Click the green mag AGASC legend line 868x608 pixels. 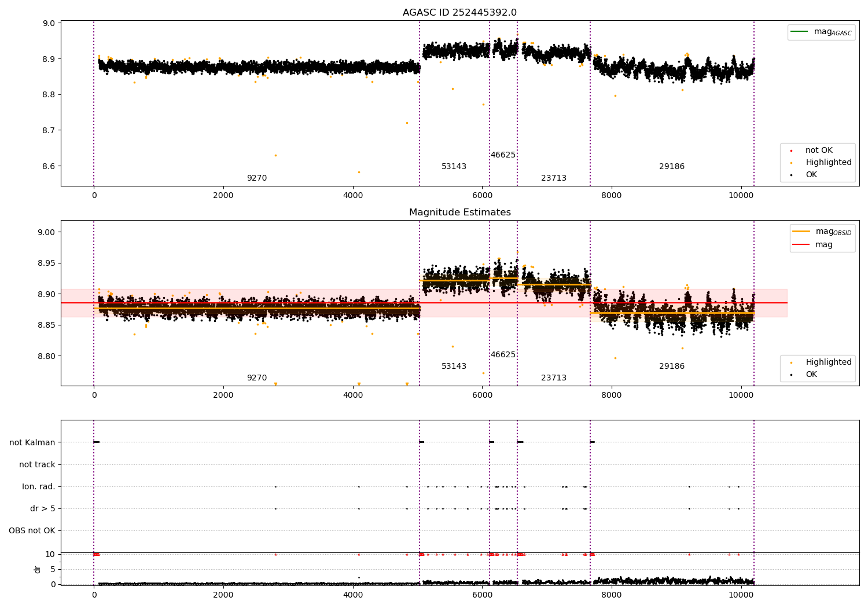pos(799,31)
